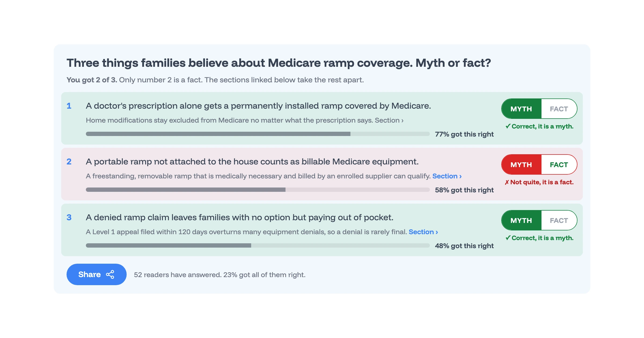644x338 pixels.
Task: Click explanation 'Home modifications stay excluded from Medicare'
Action: [229, 120]
